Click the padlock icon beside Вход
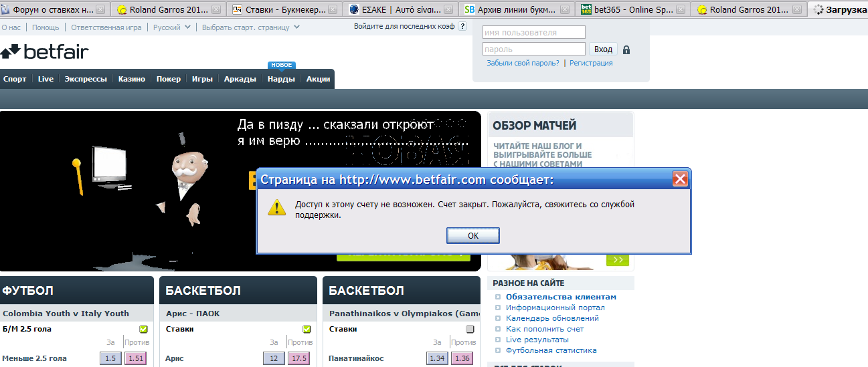This screenshot has width=868, height=367. [626, 49]
